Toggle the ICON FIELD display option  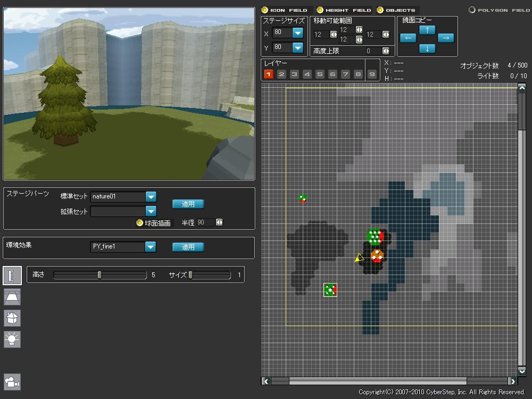[x=264, y=10]
